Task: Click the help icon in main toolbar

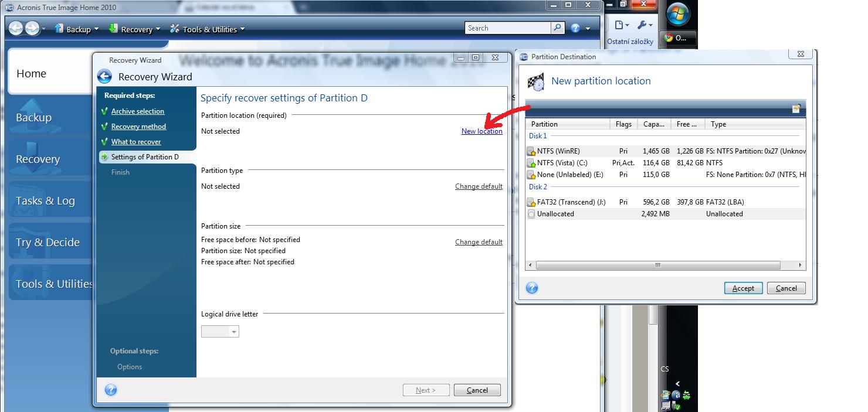Action: tap(575, 28)
